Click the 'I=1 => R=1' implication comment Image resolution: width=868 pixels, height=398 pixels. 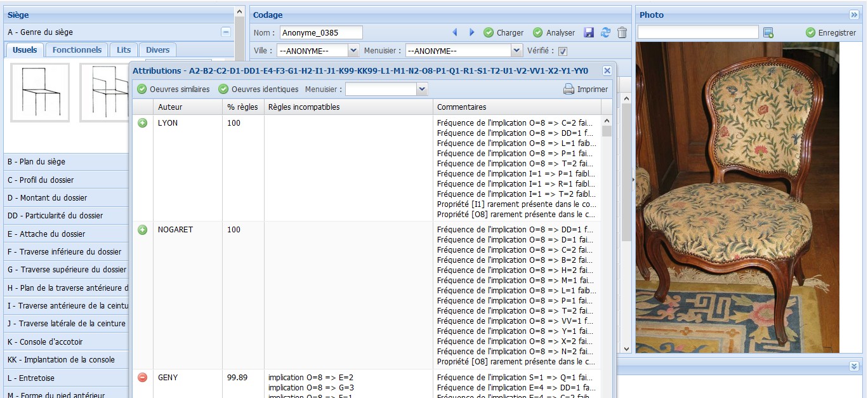516,184
